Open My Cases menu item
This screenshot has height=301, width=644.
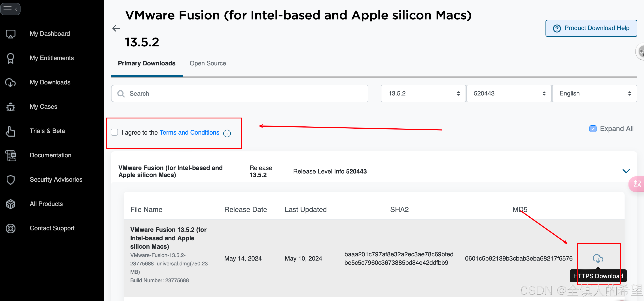point(44,107)
